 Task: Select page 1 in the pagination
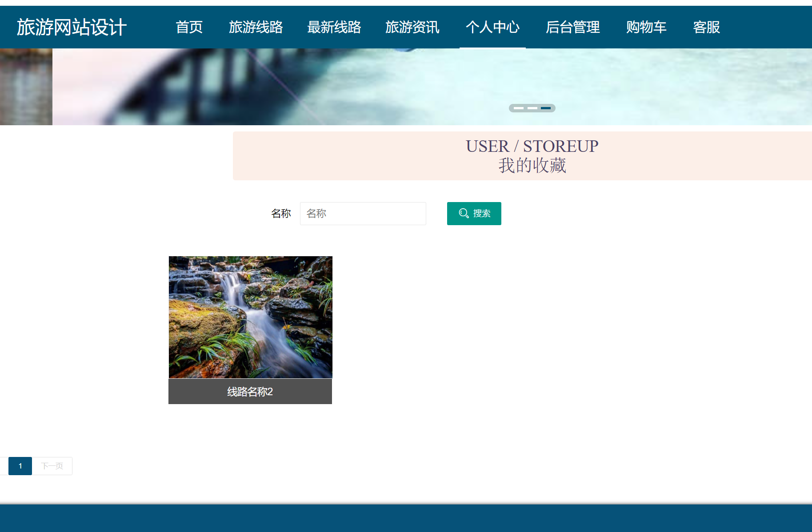pyautogui.click(x=20, y=466)
